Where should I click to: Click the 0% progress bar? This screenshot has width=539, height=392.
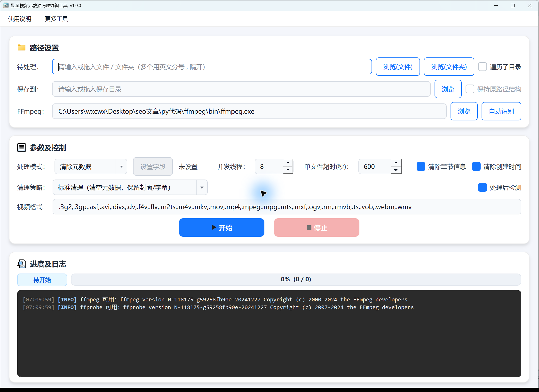[296, 279]
